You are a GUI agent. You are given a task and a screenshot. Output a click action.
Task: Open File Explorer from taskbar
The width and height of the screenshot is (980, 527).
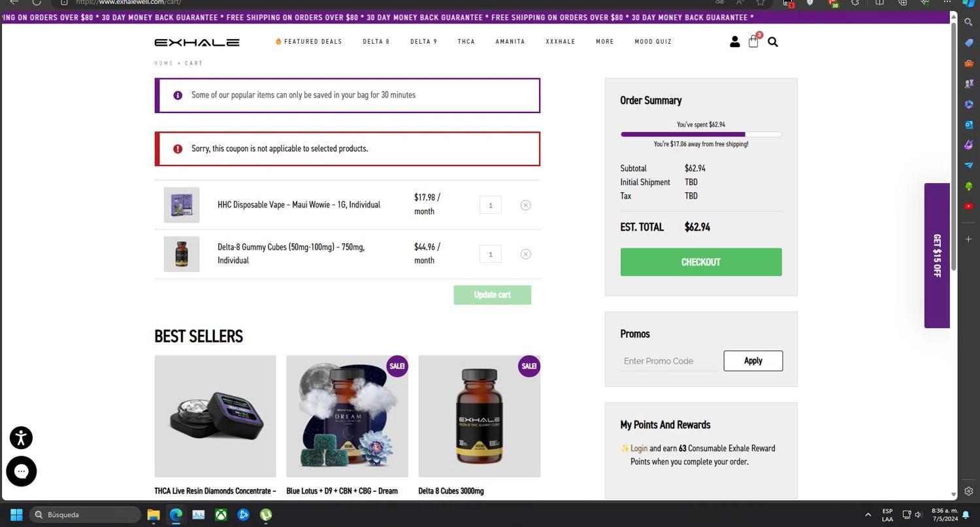coord(154,515)
